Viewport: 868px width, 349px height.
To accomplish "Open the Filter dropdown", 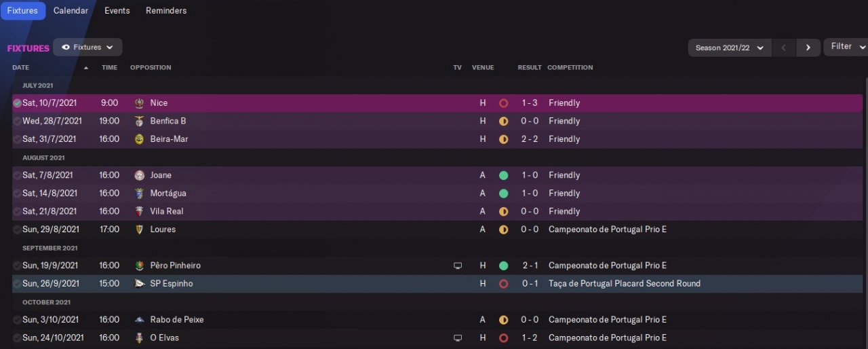I will 845,47.
